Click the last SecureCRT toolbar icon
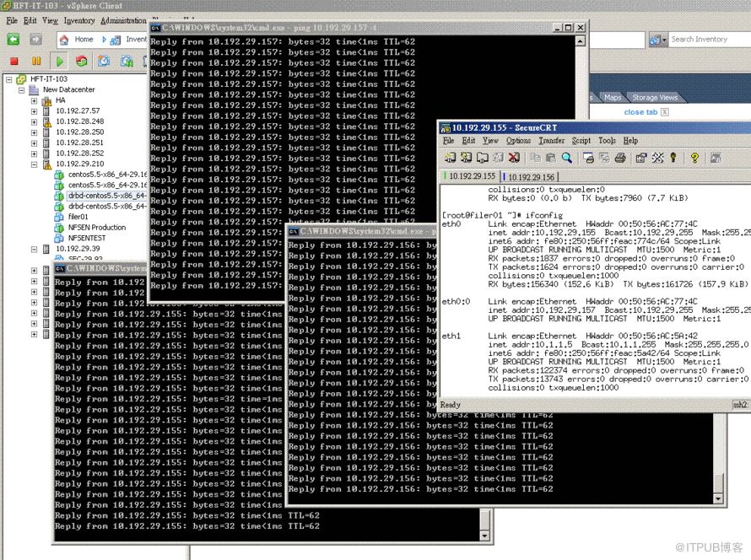The height and width of the screenshot is (560, 751). pos(716,158)
